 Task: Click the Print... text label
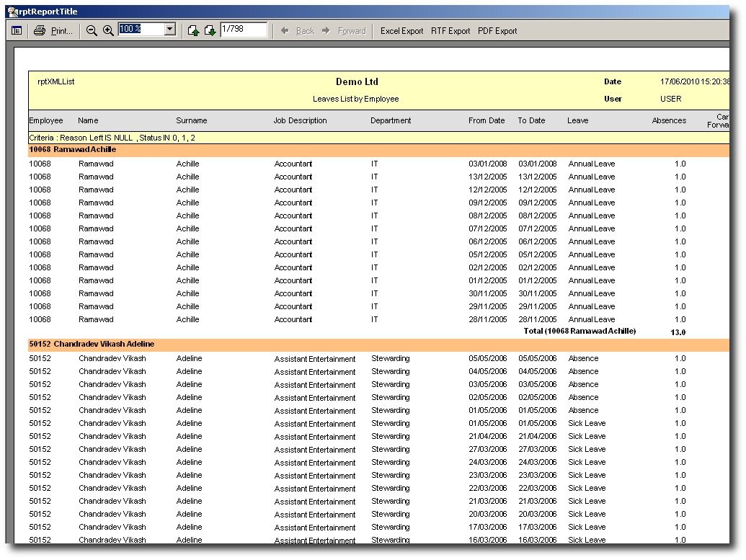coord(62,31)
